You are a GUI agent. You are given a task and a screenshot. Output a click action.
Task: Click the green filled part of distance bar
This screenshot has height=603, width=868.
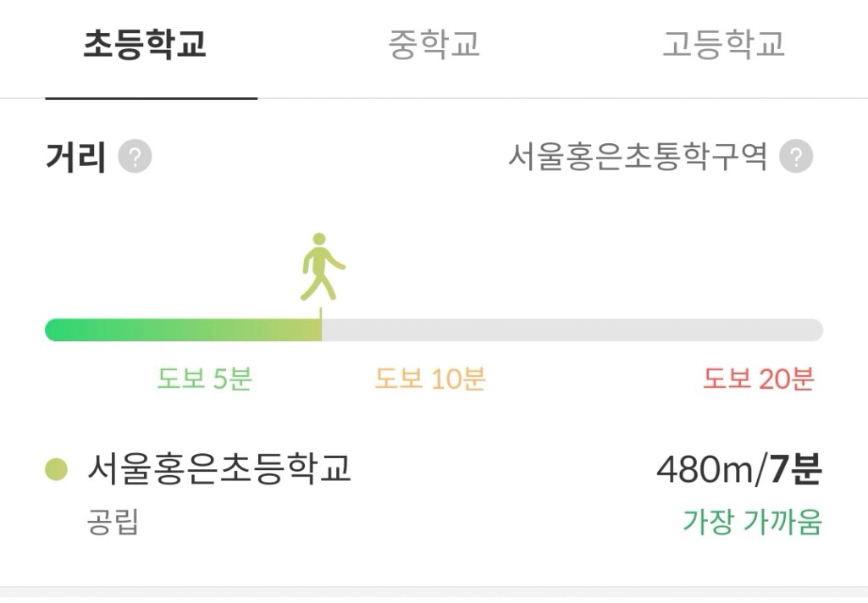click(182, 330)
